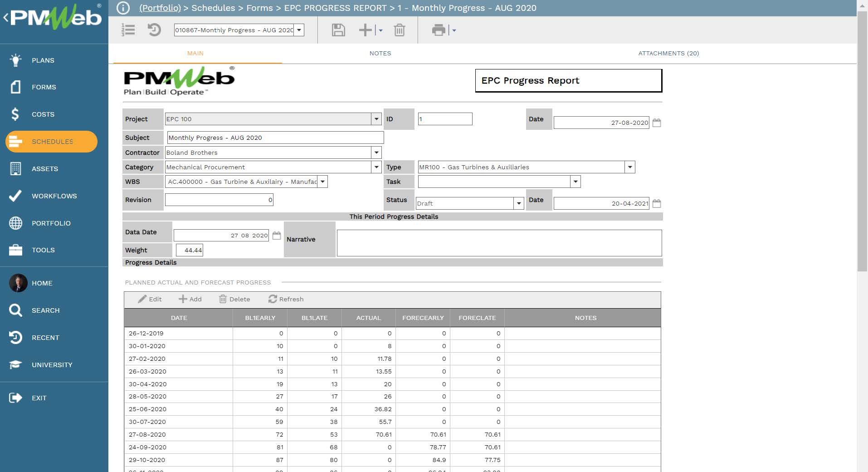Image resolution: width=868 pixels, height=472 pixels.
Task: Open the Task dropdown
Action: 575,182
